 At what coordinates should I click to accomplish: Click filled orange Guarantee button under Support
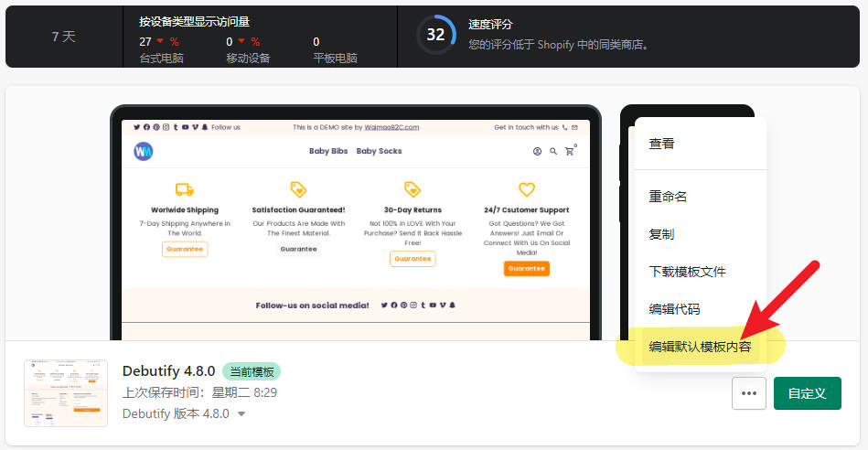click(527, 269)
